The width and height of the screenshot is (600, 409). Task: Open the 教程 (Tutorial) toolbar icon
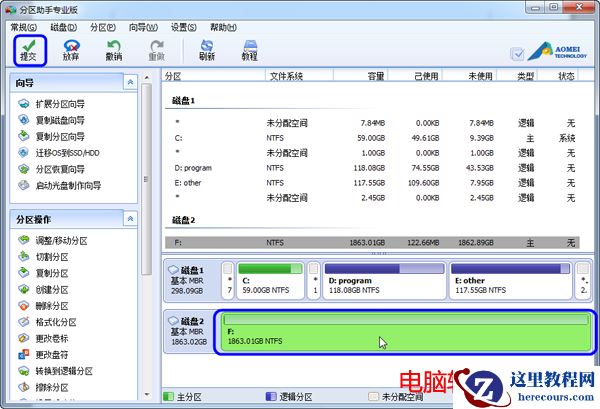(x=249, y=50)
